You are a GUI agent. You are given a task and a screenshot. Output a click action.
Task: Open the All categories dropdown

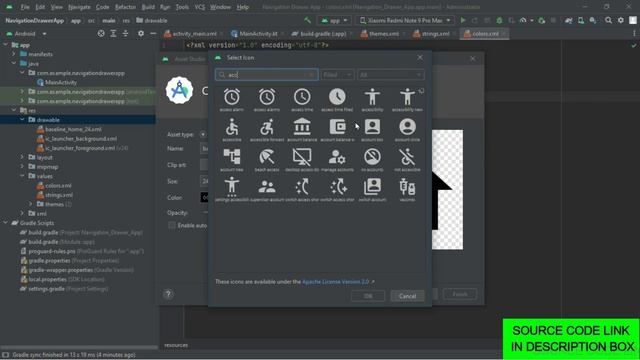391,75
